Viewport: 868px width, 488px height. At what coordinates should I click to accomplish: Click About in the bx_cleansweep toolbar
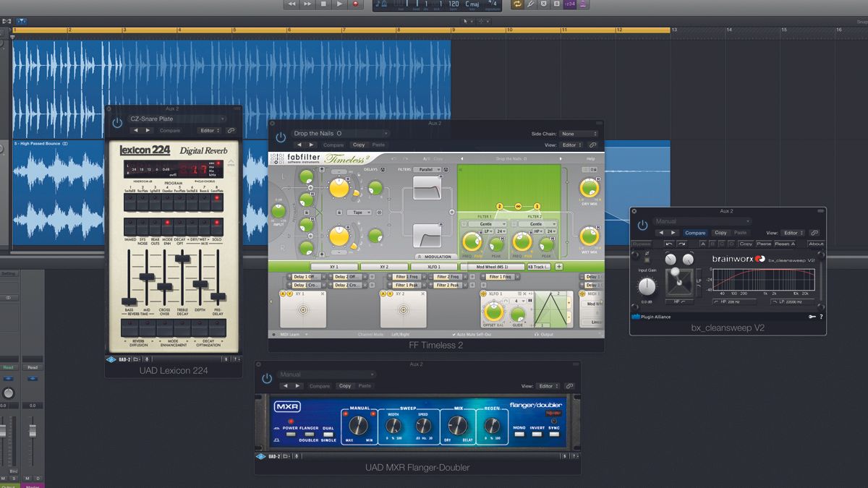coord(815,244)
